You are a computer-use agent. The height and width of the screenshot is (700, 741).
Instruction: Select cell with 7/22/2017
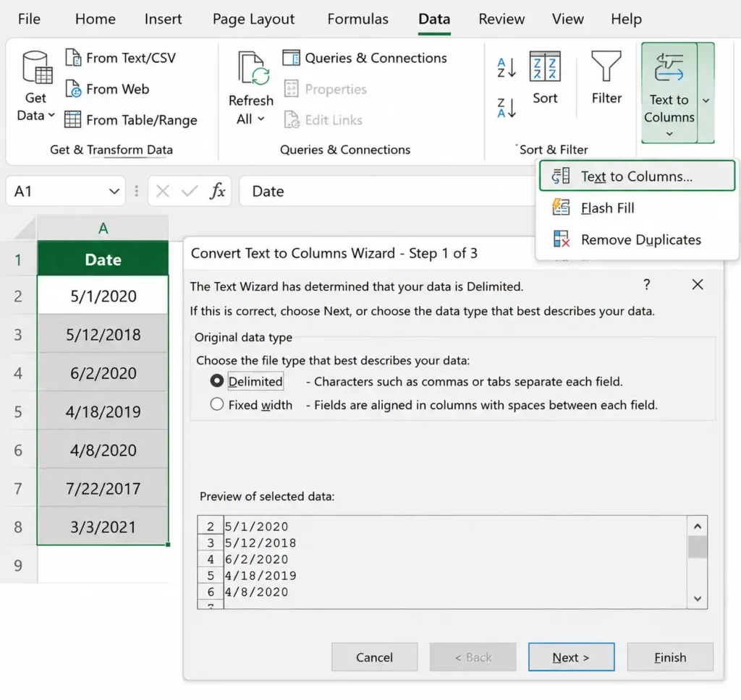point(103,488)
